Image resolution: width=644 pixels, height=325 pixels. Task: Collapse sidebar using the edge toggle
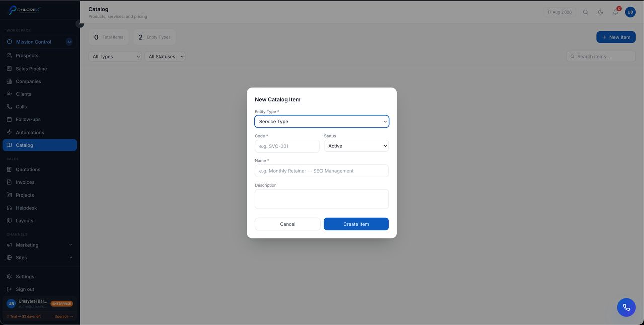(79, 23)
